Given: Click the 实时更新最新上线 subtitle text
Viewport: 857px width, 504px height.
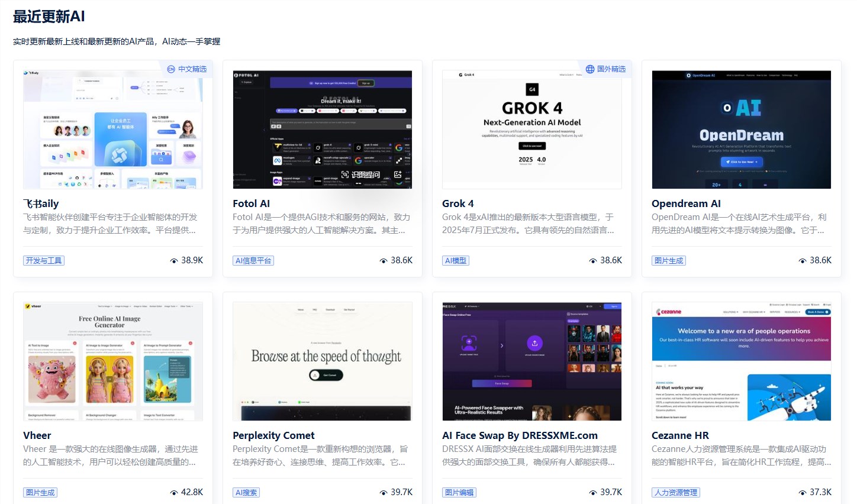Looking at the screenshot, I should pos(117,41).
